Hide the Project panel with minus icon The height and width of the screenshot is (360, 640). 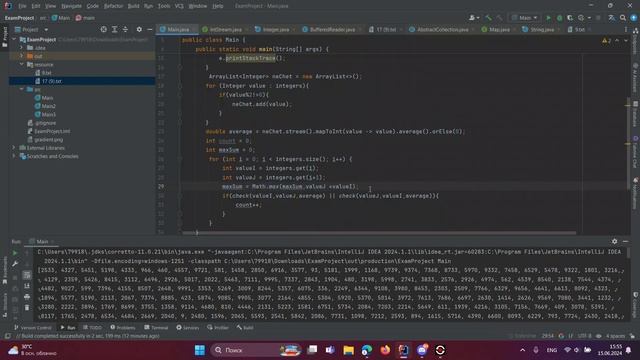pos(150,29)
